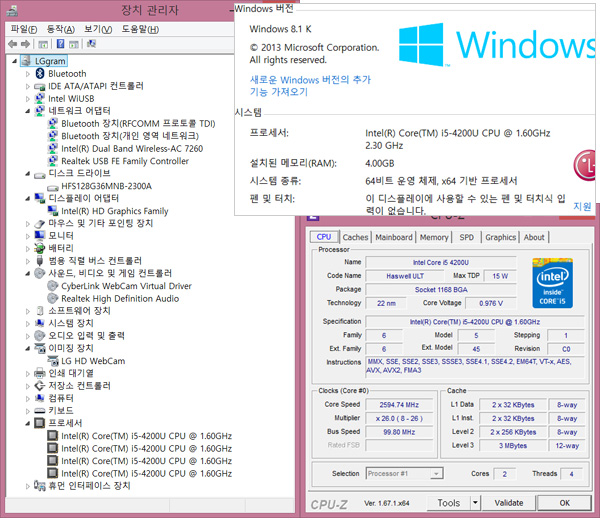Click the scan for hardware changes toolbar icon

pos(91,44)
